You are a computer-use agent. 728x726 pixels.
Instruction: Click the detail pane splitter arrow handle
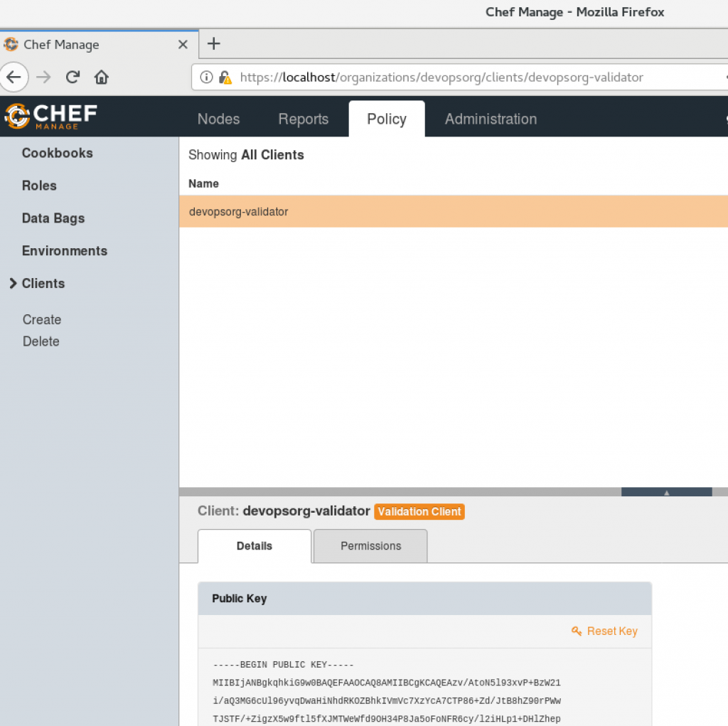pyautogui.click(x=666, y=492)
